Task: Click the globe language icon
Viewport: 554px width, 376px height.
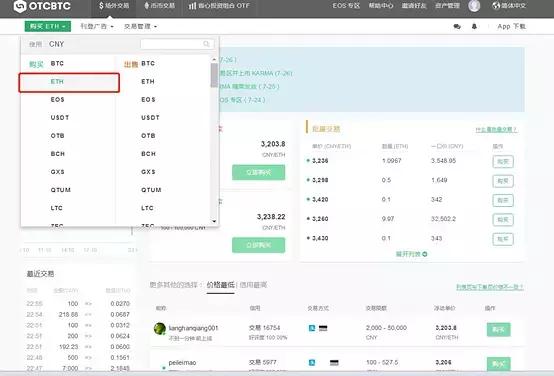Action: [x=496, y=6]
